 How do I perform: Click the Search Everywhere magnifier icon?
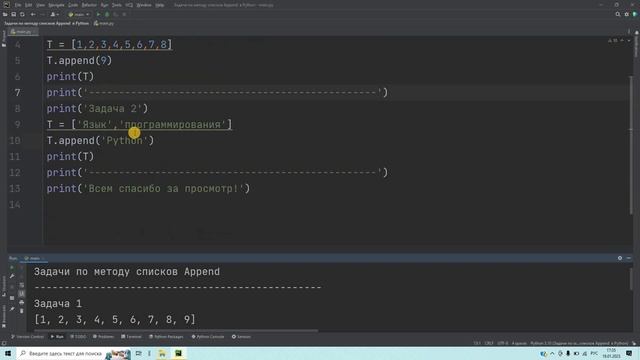point(618,14)
